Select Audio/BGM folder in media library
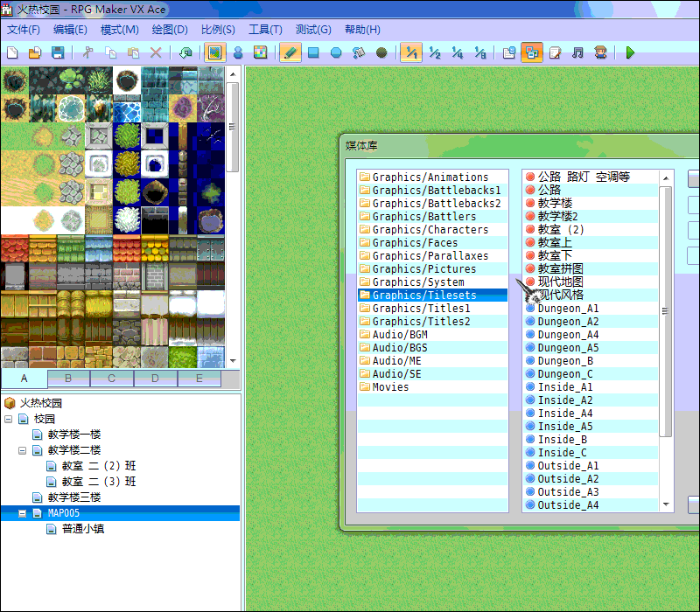 click(432, 335)
